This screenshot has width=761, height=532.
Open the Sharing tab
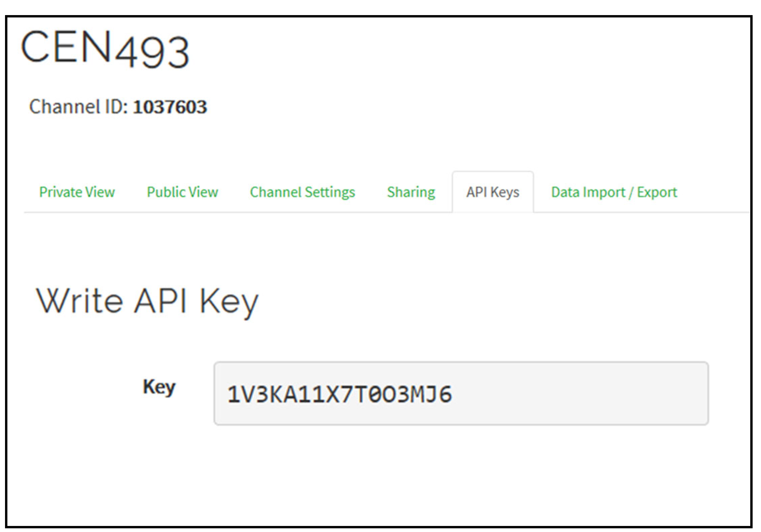coord(411,192)
